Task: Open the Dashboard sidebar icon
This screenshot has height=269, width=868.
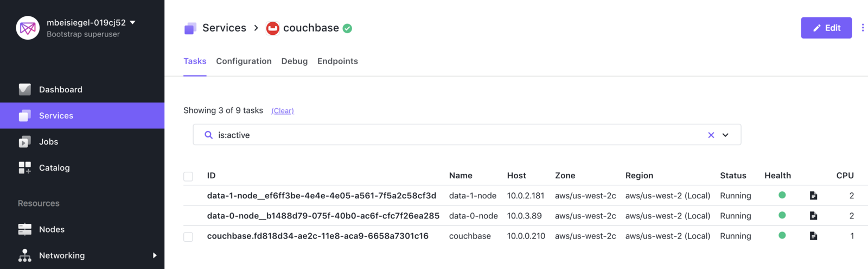Action: 25,90
